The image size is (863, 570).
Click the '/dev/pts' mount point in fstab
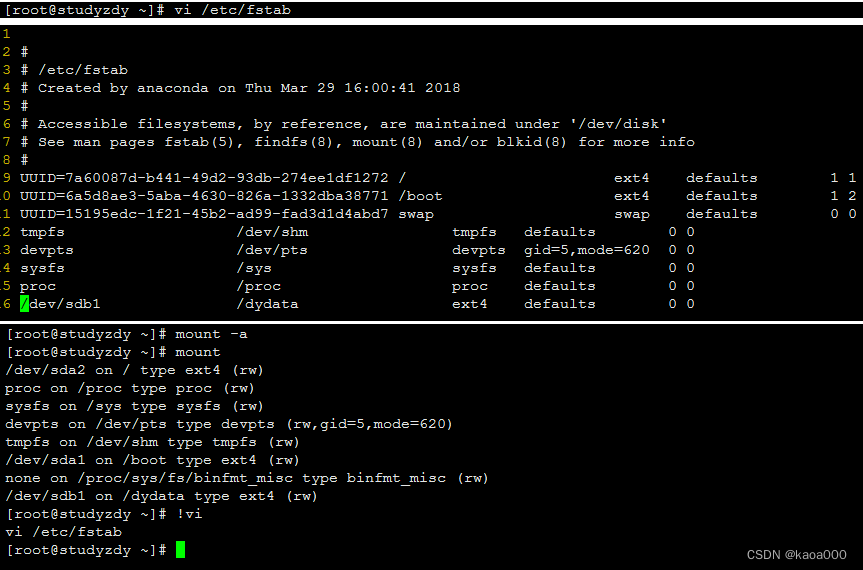tap(272, 250)
